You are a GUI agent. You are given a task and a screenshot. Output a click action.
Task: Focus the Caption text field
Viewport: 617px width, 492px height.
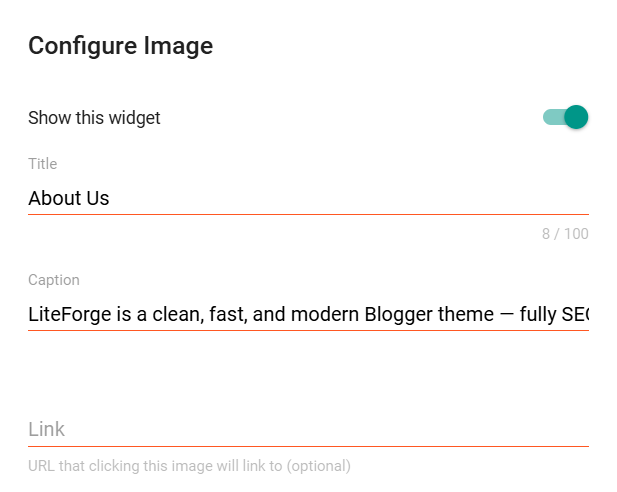coord(300,314)
